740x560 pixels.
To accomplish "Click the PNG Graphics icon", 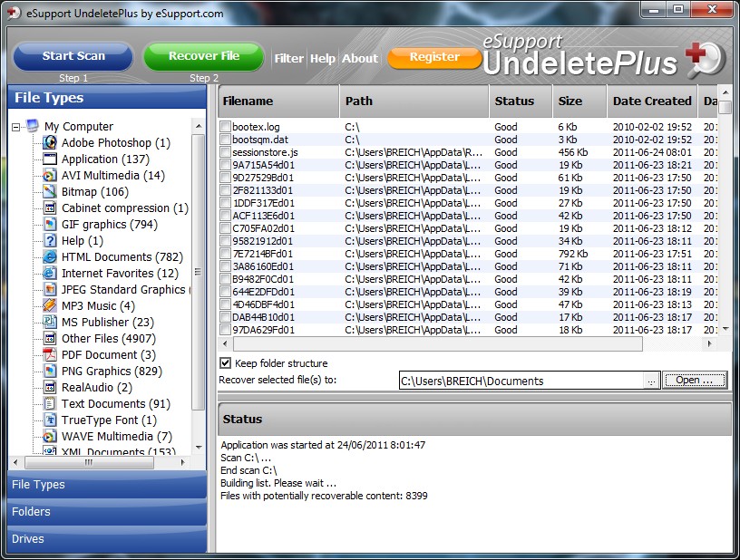I will click(50, 371).
